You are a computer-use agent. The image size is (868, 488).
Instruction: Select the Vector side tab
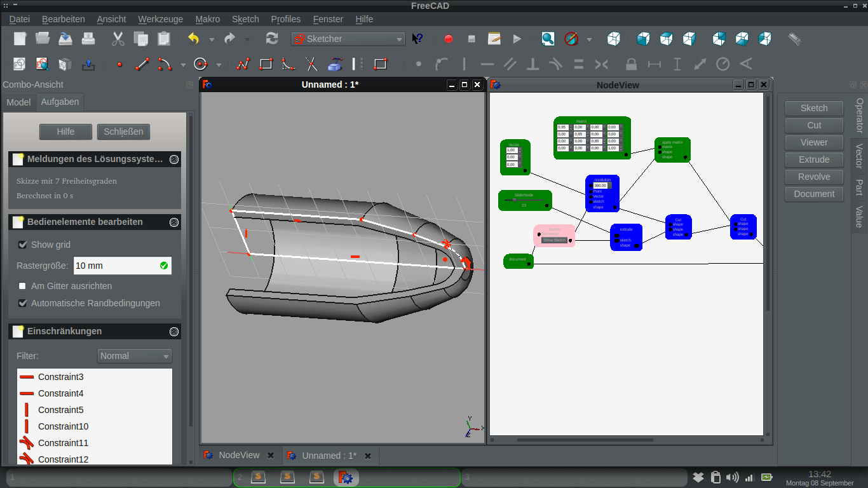point(859,156)
